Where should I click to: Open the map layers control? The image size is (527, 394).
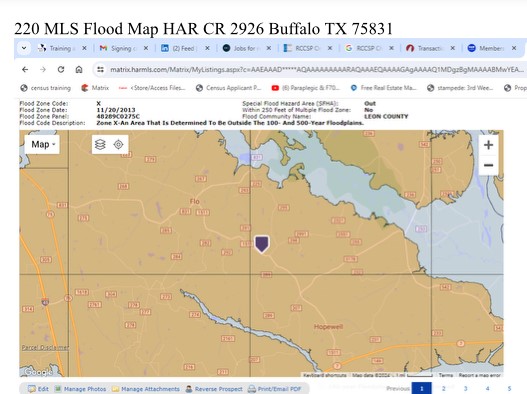(x=100, y=145)
